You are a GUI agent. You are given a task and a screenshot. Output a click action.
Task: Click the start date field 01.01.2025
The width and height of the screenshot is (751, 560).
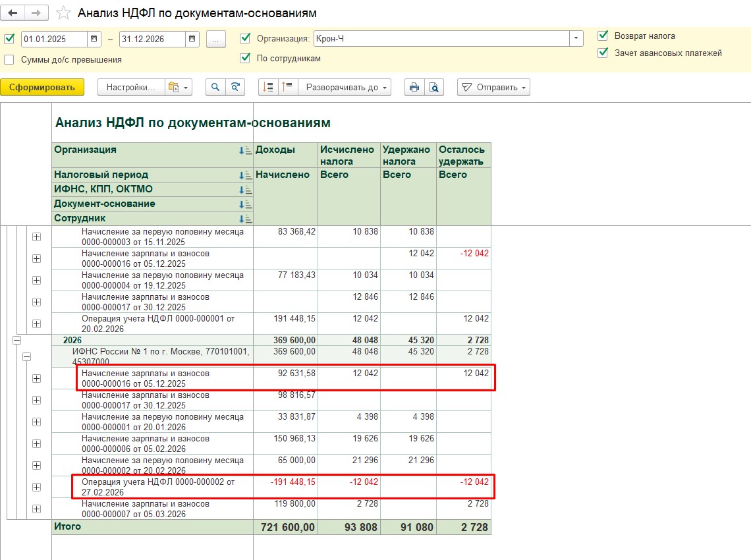point(54,39)
